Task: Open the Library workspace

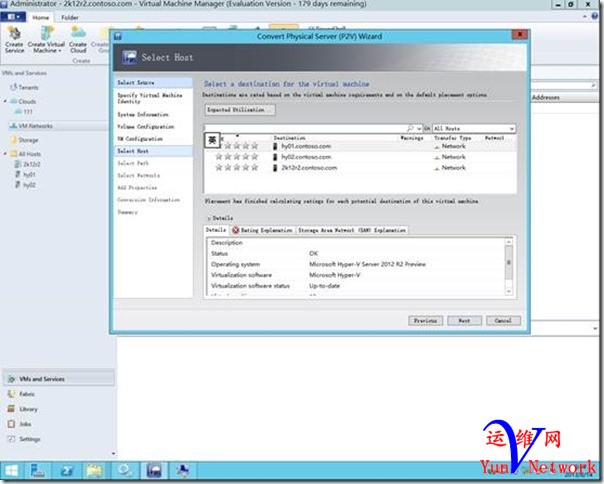Action: tap(28, 409)
